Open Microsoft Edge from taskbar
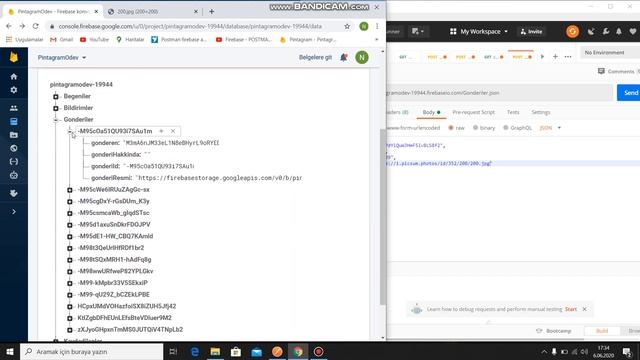640x360 pixels. click(x=195, y=351)
